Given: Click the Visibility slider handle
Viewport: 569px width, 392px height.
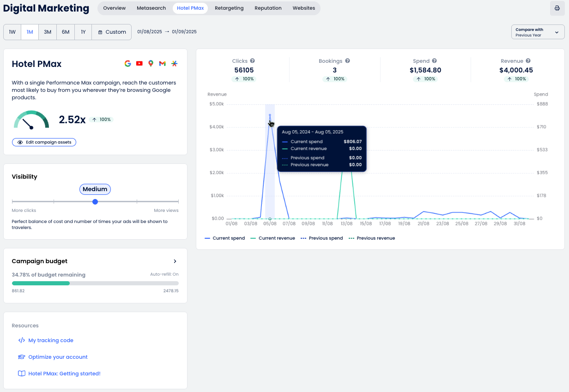Looking at the screenshot, I should tap(95, 202).
